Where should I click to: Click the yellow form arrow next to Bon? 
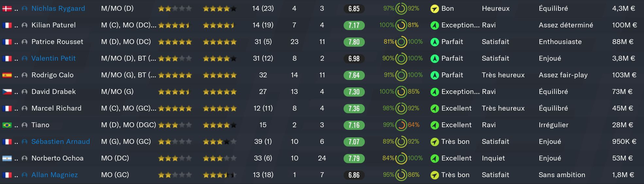coord(434,9)
